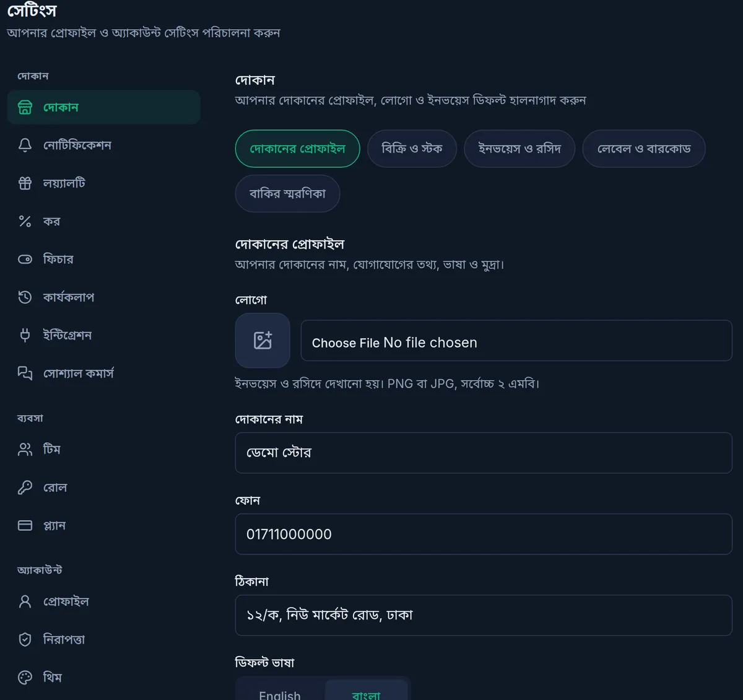The image size is (743, 700).
Task: Click the ঠিকানা address input field
Action: [484, 615]
